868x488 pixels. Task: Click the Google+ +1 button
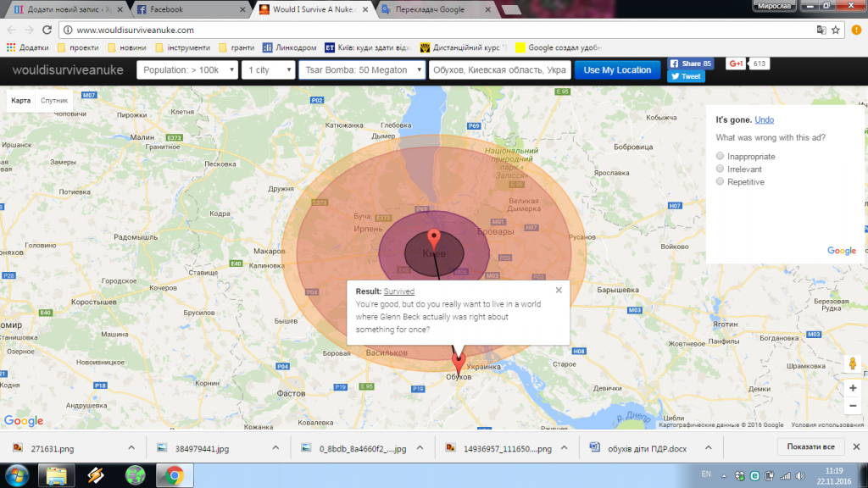pyautogui.click(x=736, y=64)
